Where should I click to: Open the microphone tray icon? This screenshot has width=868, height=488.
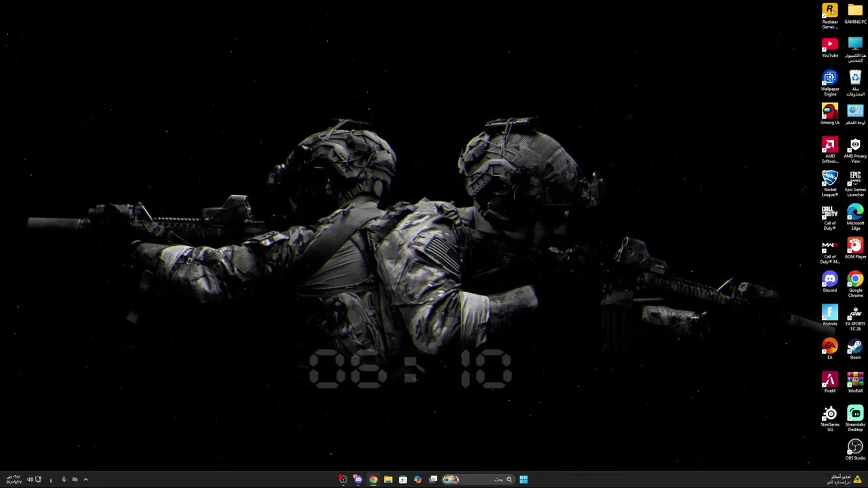tap(64, 479)
